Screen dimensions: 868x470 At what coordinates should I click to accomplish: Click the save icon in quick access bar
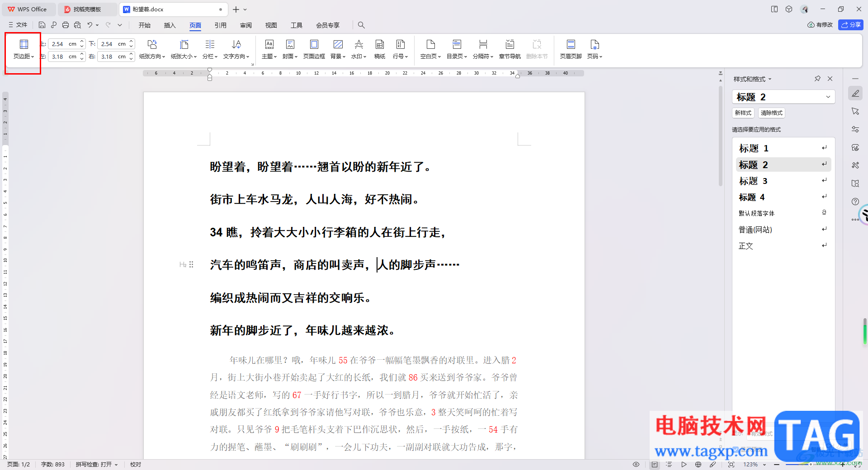42,25
